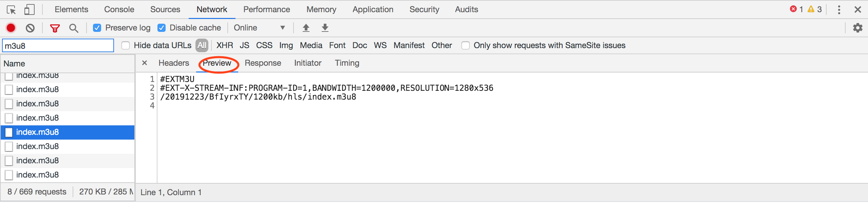Open the Network settings gear

pos(857,28)
